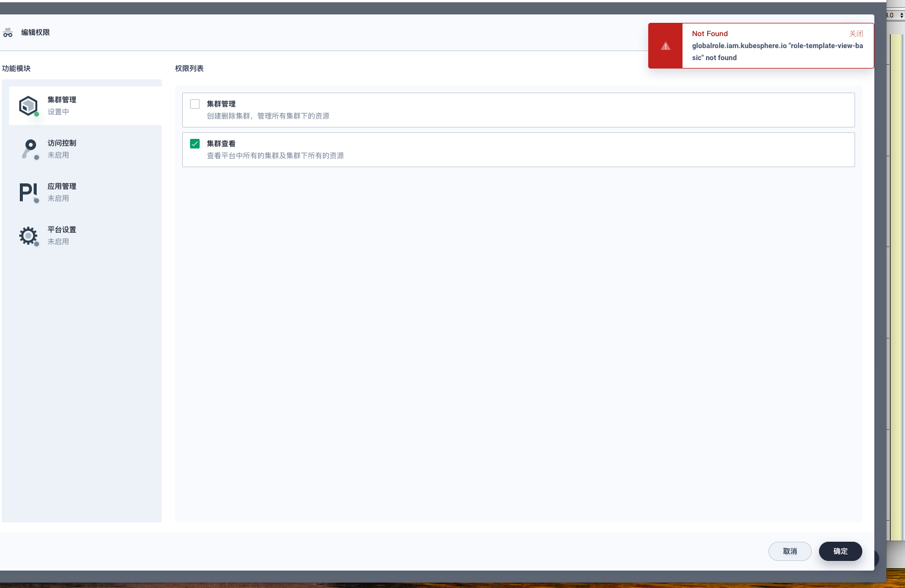The height and width of the screenshot is (588, 905).
Task: Open the 应用管理 module tab
Action: click(x=85, y=192)
